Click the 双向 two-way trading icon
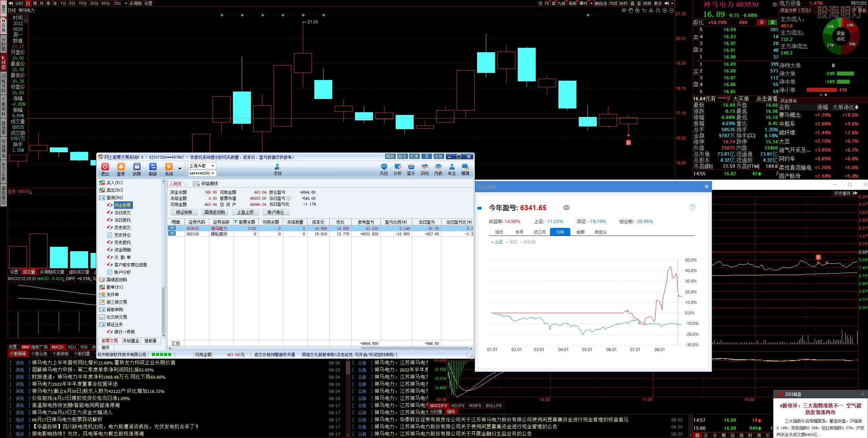This screenshot has width=868, height=438. click(425, 169)
